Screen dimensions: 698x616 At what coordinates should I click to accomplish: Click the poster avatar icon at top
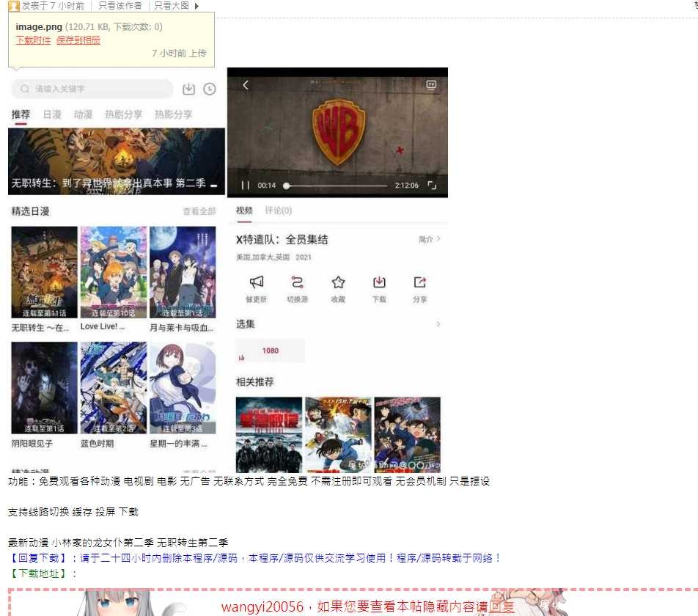click(14, 6)
